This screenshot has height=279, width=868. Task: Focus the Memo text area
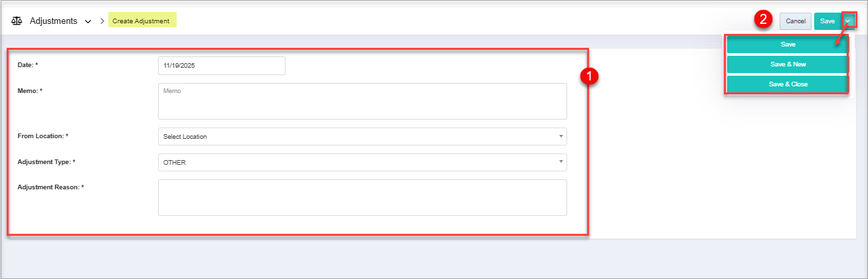click(x=362, y=101)
